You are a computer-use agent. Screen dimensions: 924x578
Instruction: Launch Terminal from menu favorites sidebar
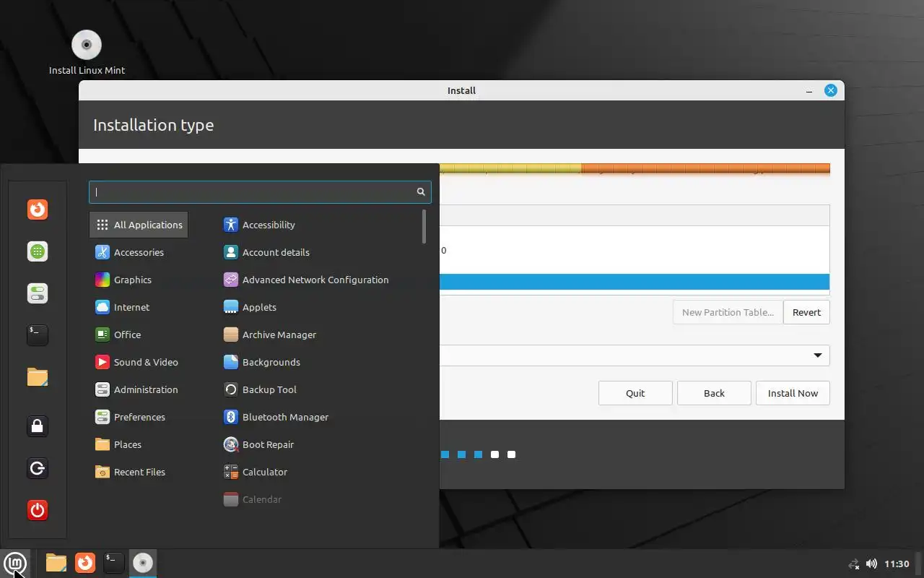pyautogui.click(x=38, y=335)
